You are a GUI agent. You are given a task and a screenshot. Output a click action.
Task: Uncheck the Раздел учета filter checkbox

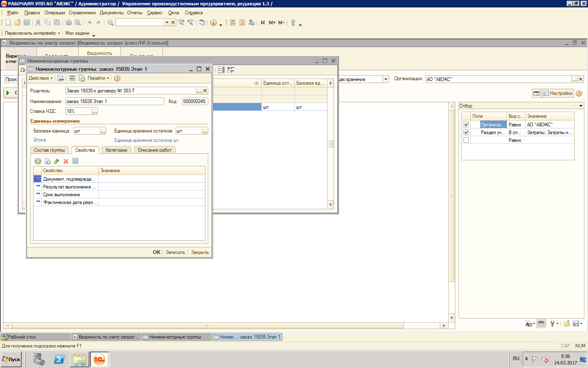coord(466,132)
